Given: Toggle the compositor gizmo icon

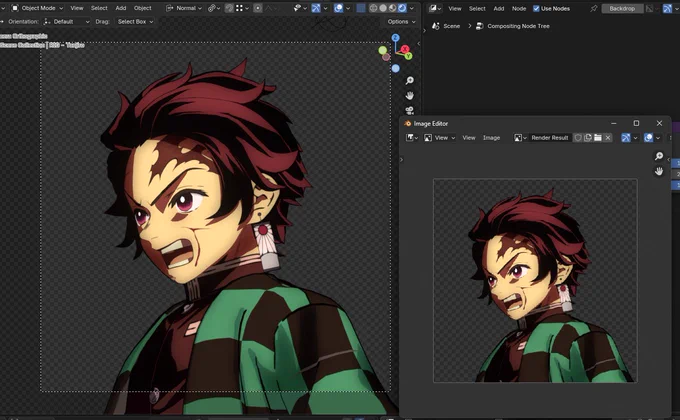Looking at the screenshot, I should (x=667, y=8).
